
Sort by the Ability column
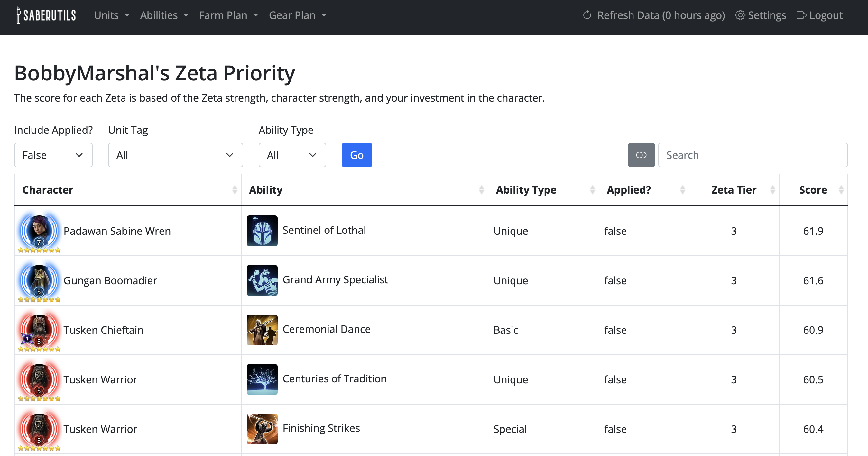tap(365, 190)
